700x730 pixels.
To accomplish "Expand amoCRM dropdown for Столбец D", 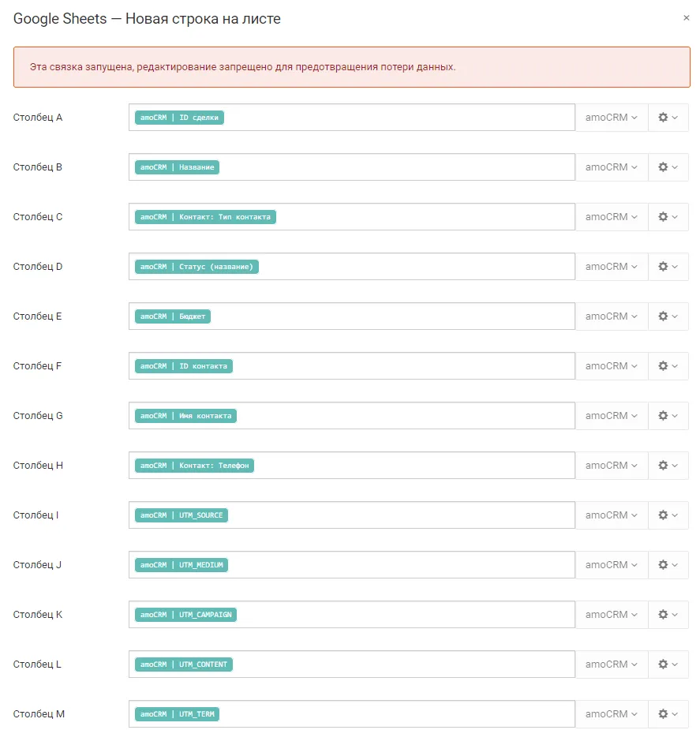I will (x=612, y=267).
